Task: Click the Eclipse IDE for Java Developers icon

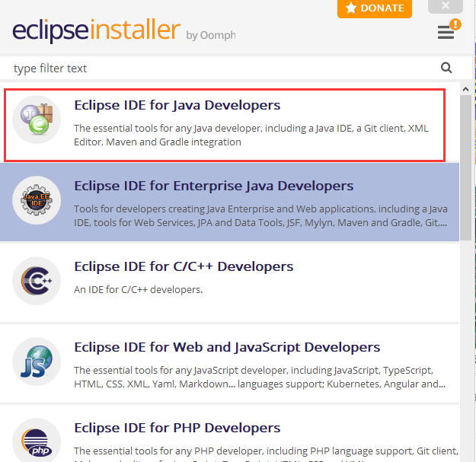Action: tap(37, 120)
